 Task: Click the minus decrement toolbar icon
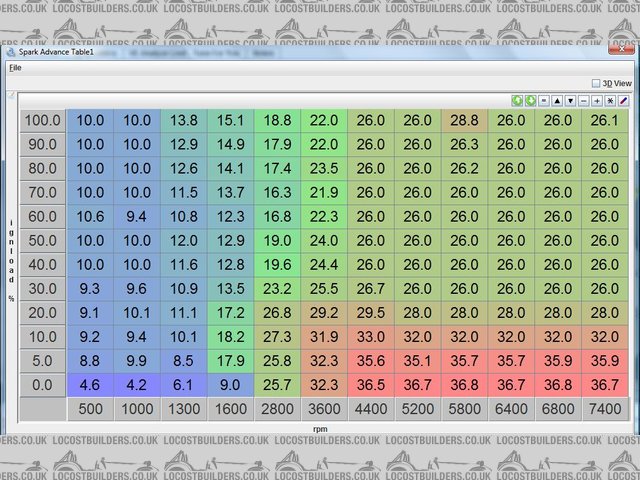pyautogui.click(x=583, y=100)
